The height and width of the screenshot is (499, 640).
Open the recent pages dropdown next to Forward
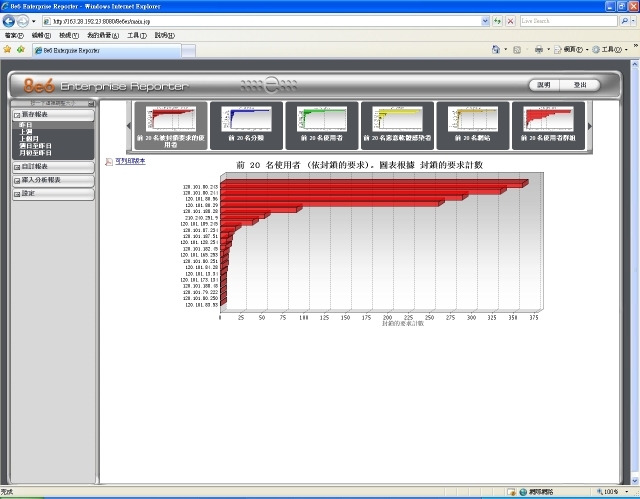coord(34,21)
